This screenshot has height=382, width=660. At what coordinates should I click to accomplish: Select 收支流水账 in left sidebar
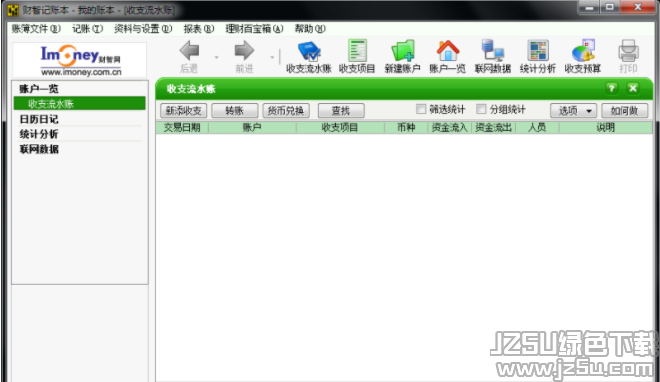[x=80, y=103]
